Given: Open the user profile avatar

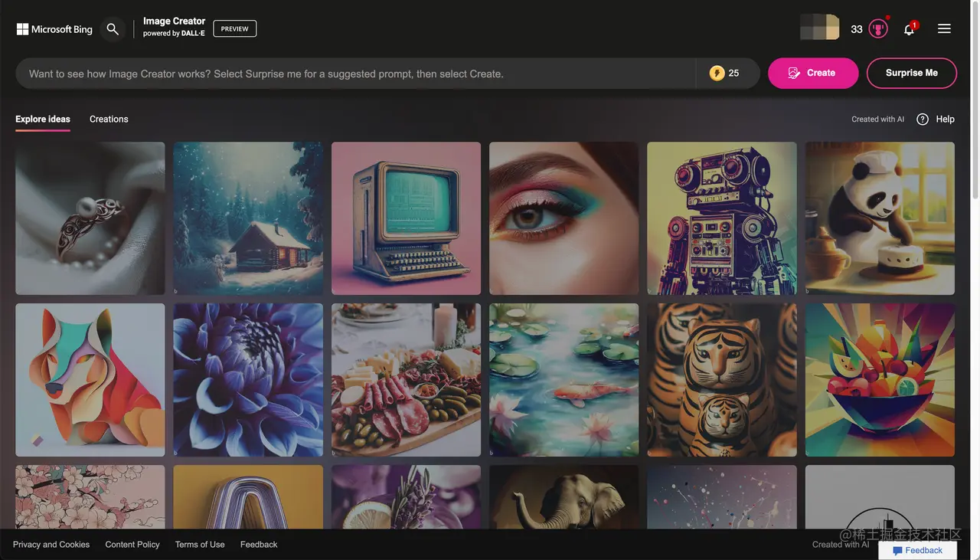Looking at the screenshot, I should (820, 28).
